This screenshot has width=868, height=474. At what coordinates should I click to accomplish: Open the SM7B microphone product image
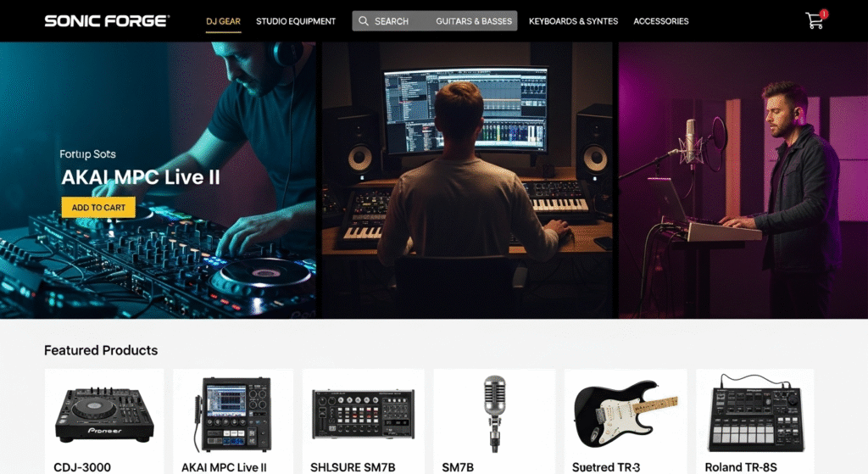(x=494, y=413)
